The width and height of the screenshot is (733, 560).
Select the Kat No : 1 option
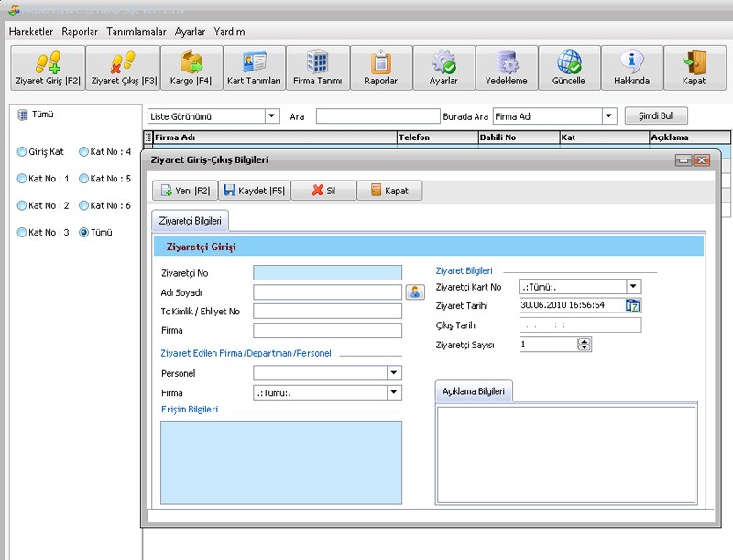pyautogui.click(x=21, y=179)
